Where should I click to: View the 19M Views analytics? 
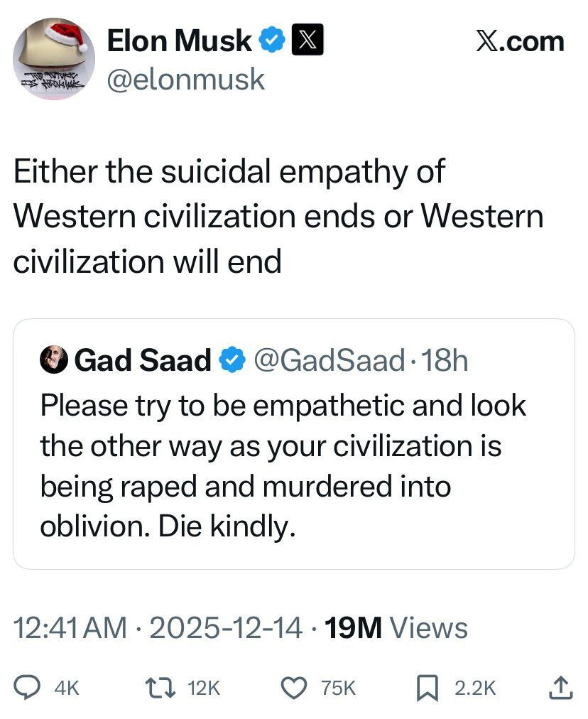pyautogui.click(x=396, y=628)
